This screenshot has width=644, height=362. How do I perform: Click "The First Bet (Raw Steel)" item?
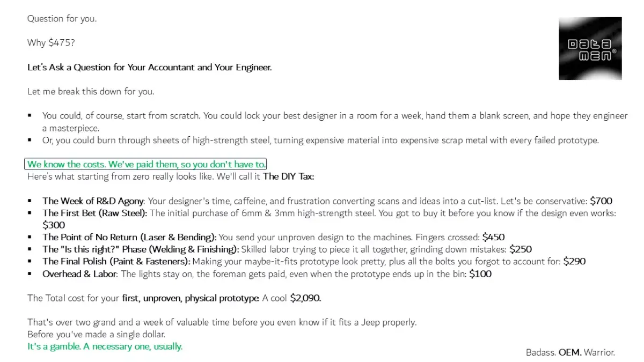pyautogui.click(x=95, y=213)
